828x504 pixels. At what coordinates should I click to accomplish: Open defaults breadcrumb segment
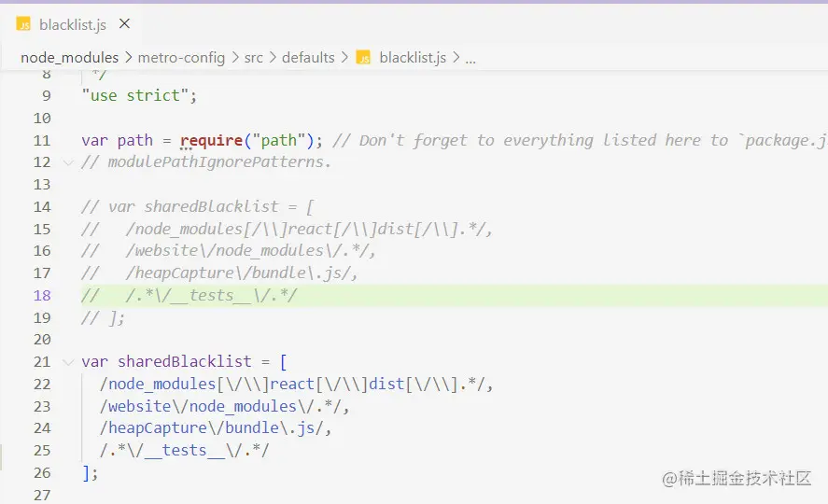[308, 58]
